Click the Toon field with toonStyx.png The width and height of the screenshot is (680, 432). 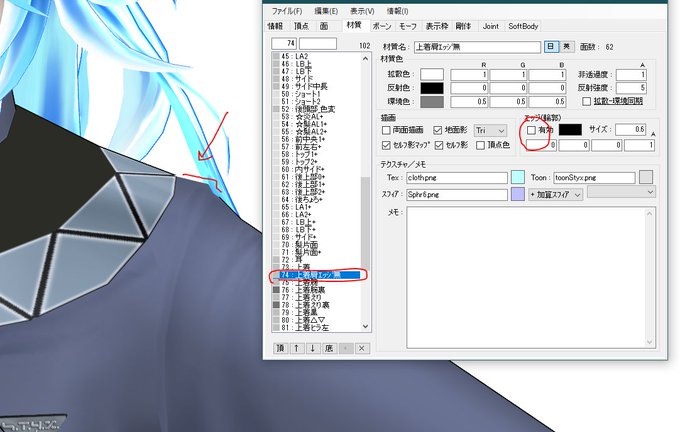pos(594,177)
